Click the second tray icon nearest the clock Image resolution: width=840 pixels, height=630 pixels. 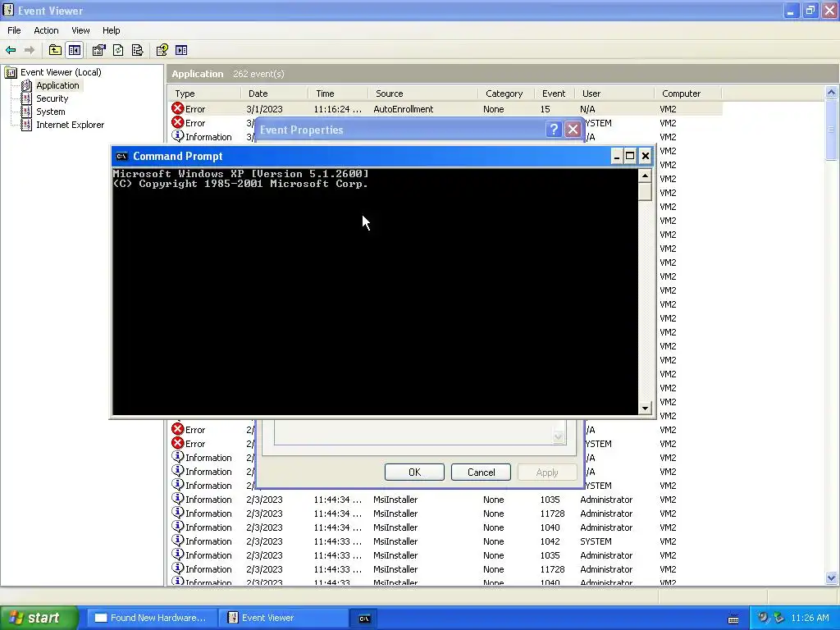(778, 618)
